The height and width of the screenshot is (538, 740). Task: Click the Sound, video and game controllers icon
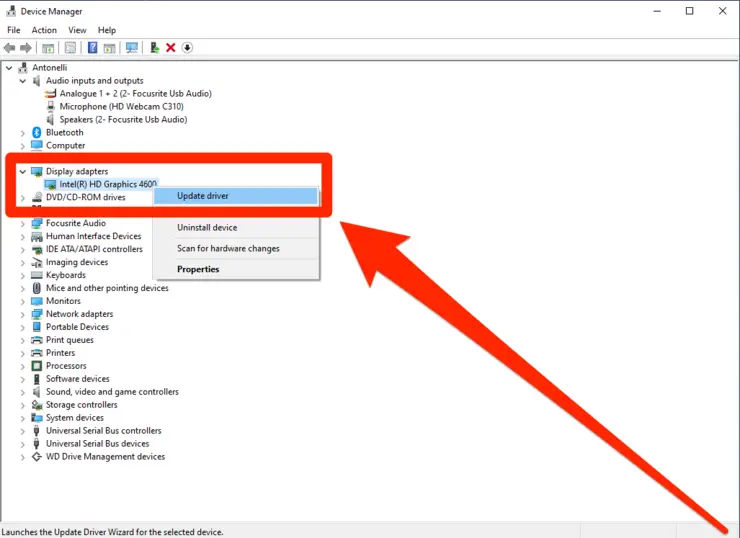pyautogui.click(x=36, y=392)
